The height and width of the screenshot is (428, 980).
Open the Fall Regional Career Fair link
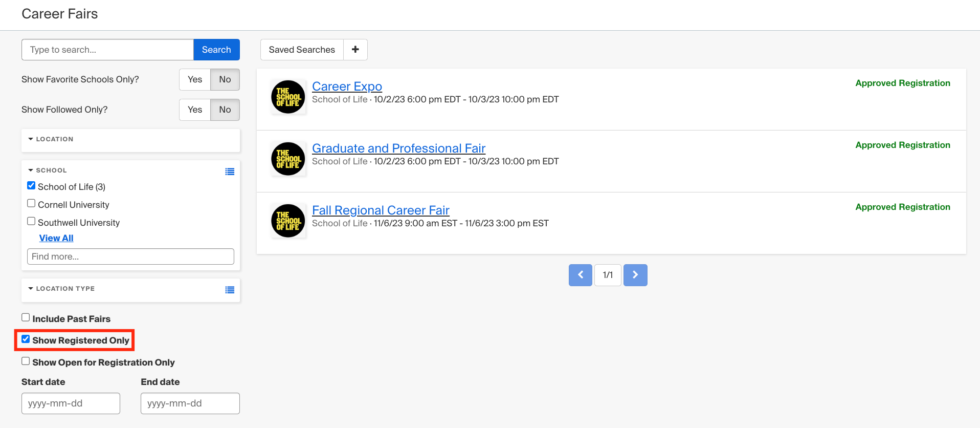tap(381, 210)
